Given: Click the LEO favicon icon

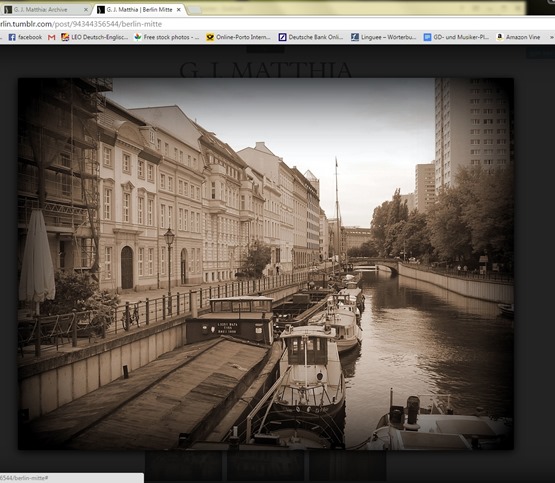Looking at the screenshot, I should point(65,37).
